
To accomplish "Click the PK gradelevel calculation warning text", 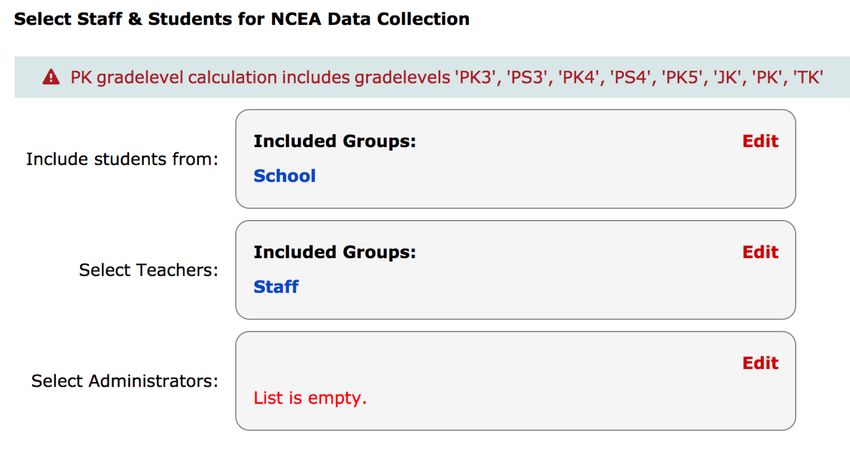I will 447,78.
